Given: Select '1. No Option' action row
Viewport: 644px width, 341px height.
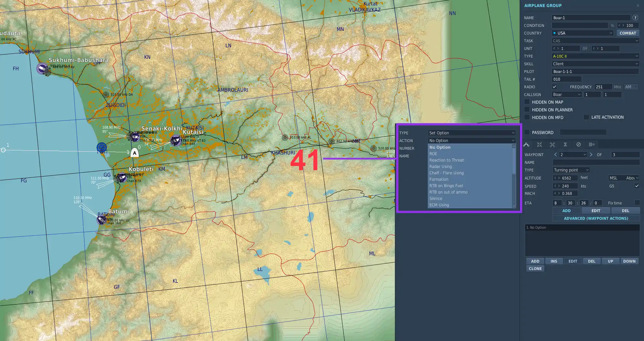Looking at the screenshot, I should pos(582,227).
